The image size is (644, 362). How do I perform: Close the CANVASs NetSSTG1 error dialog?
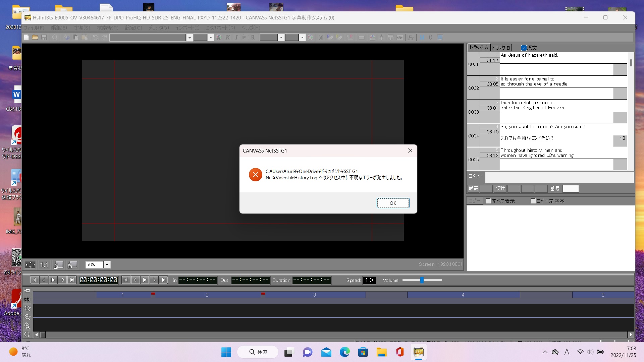pos(410,150)
